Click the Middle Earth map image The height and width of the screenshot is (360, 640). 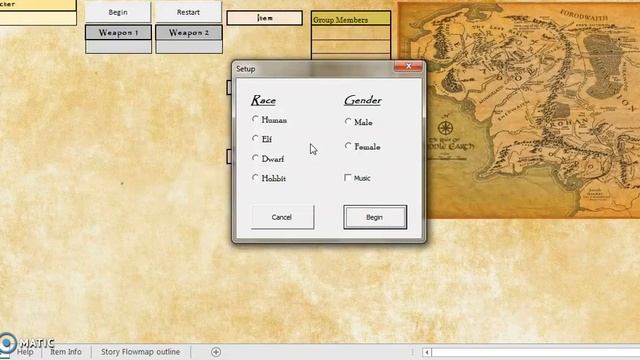click(x=531, y=110)
